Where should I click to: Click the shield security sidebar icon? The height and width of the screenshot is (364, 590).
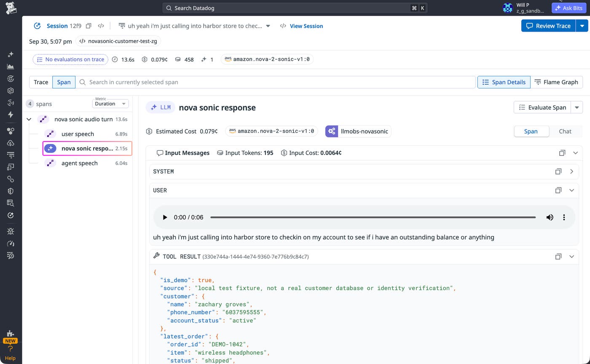[x=11, y=191]
